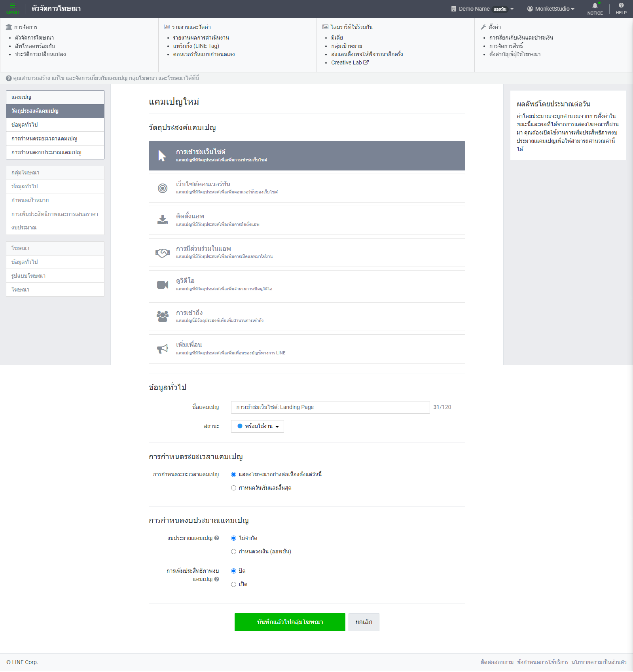The image size is (633, 672).
Task: Select the video camera objective icon
Action: (x=163, y=285)
